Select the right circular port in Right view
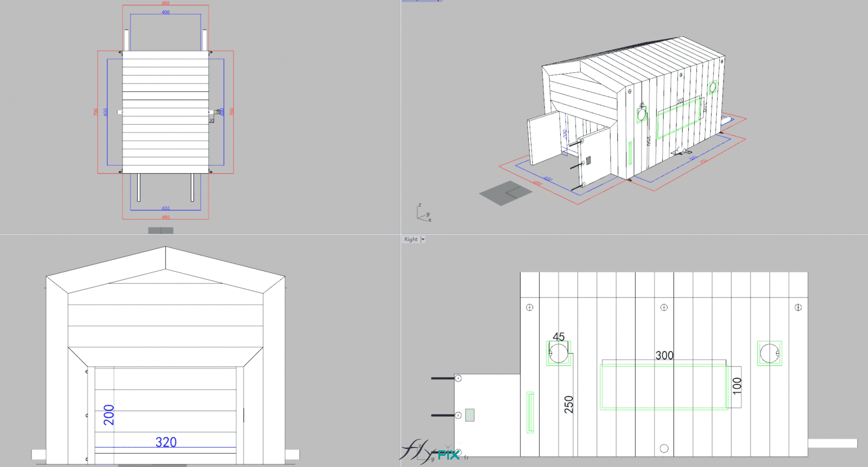The width and height of the screenshot is (868, 467). pyautogui.click(x=769, y=353)
